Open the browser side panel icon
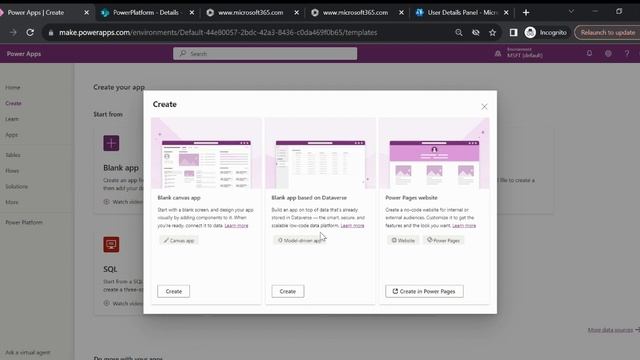Viewport: 640px width, 360px height. pyautogui.click(x=513, y=32)
